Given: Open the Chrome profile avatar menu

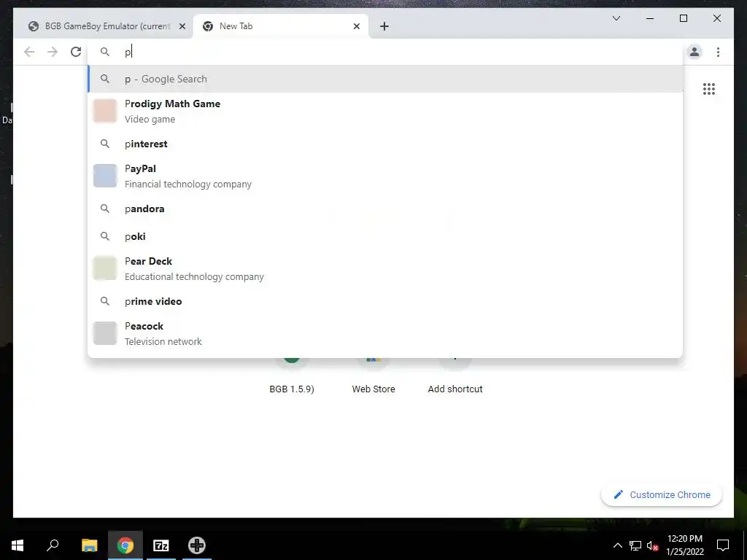Looking at the screenshot, I should [694, 52].
